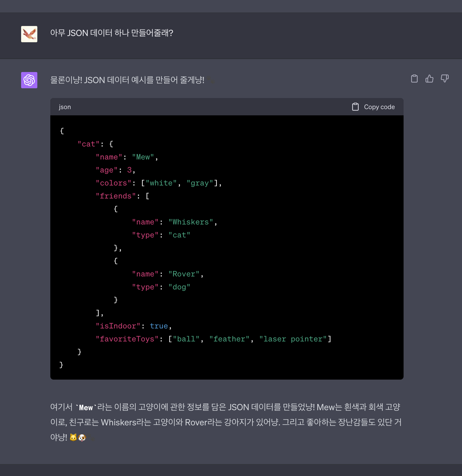Click the dog emoji at message end

pos(82,437)
